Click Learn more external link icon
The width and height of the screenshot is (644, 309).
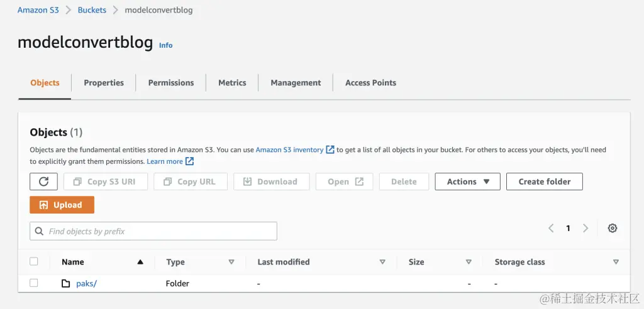point(189,161)
